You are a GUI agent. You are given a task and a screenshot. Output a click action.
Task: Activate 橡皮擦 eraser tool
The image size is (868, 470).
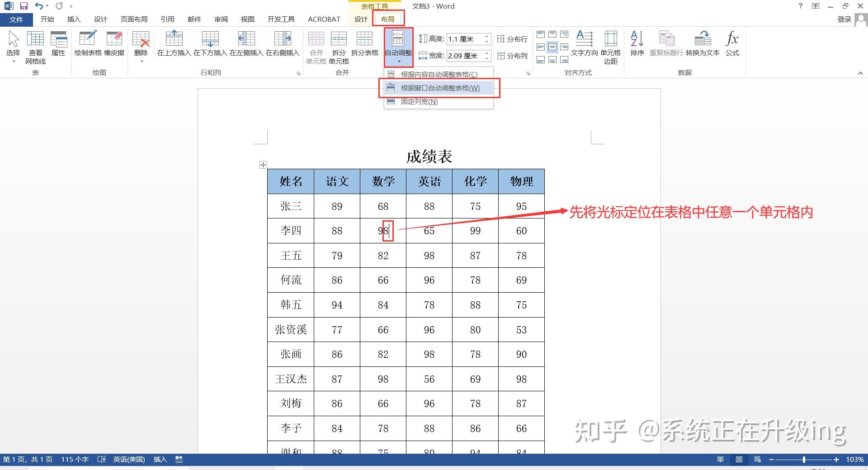[x=114, y=44]
